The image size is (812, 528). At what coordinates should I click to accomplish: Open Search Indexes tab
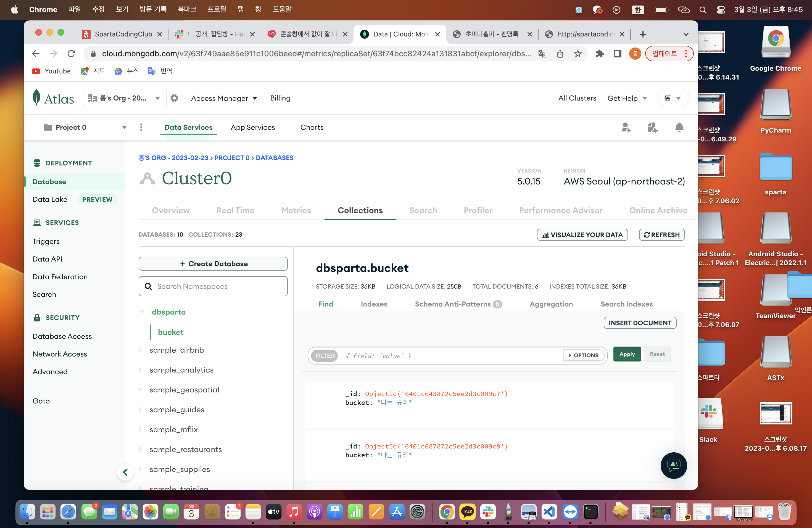[x=626, y=304]
